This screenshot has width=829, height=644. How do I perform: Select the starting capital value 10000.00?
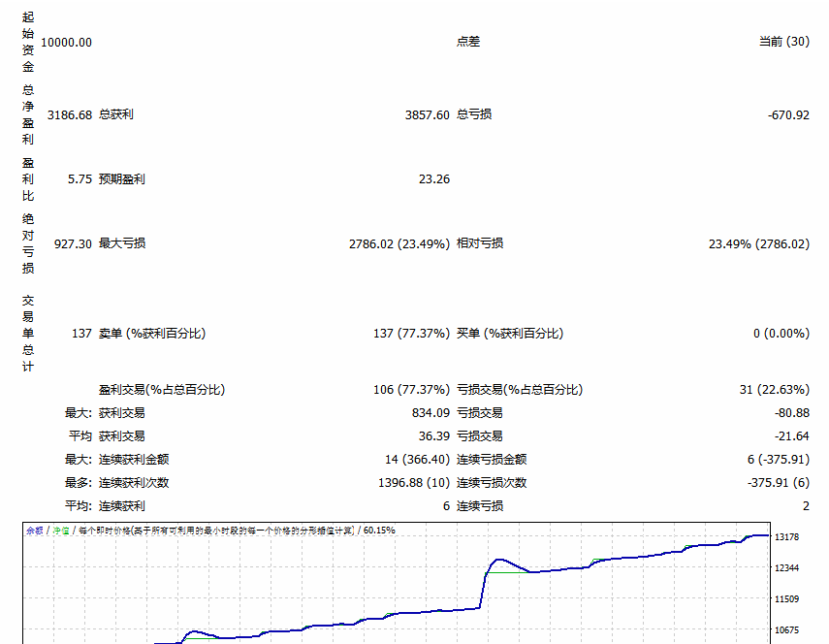(x=66, y=42)
